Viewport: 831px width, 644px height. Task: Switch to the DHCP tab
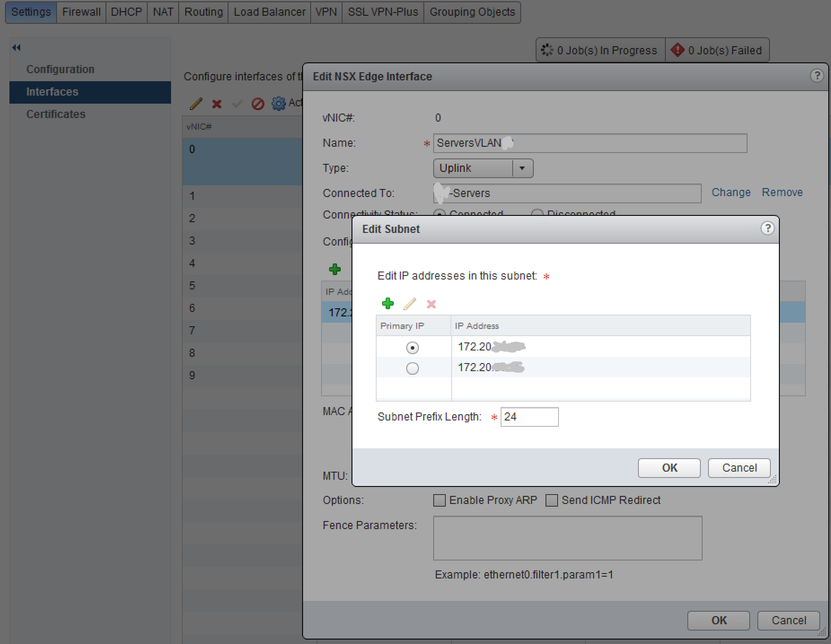[126, 12]
